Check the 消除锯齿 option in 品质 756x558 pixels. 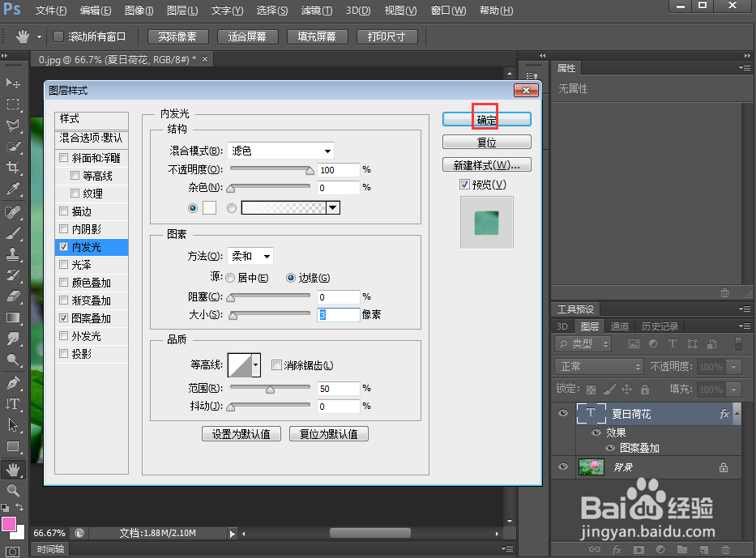coord(275,364)
